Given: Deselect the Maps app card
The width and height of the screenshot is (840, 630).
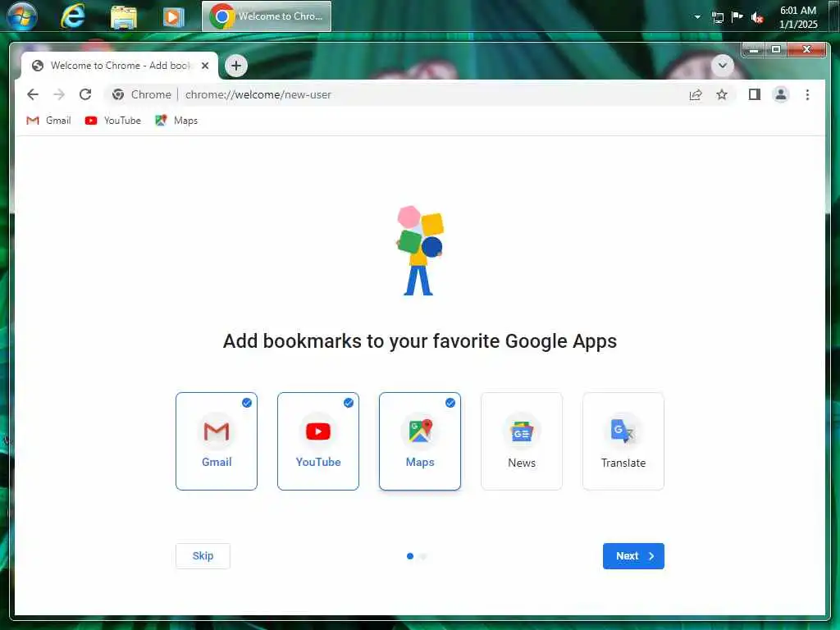Looking at the screenshot, I should pos(420,441).
